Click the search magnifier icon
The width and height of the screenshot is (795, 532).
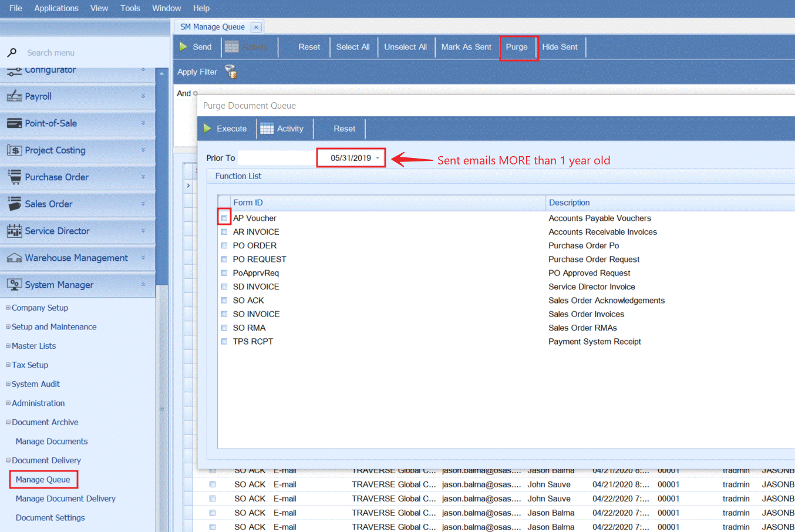pos(12,53)
